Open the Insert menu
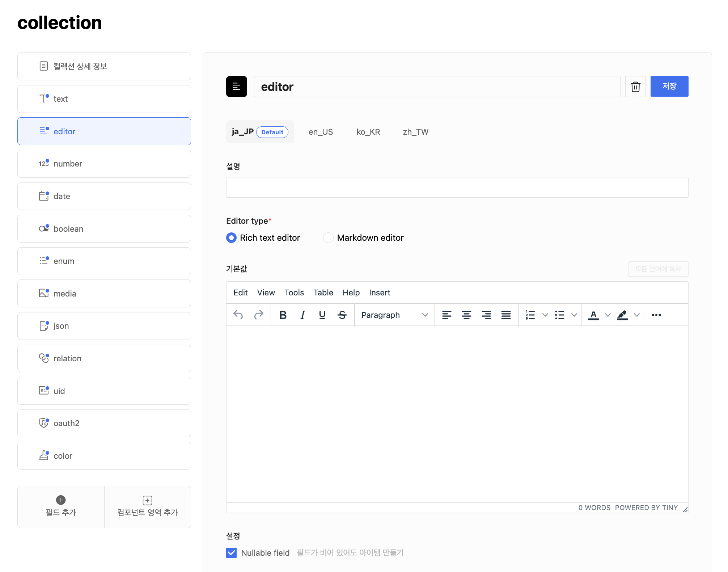The width and height of the screenshot is (728, 572). 380,293
